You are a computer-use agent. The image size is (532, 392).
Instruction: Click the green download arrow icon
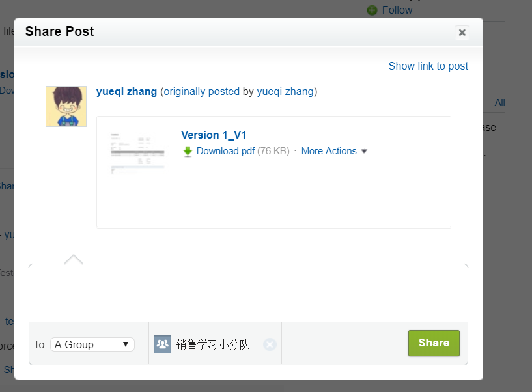coord(188,151)
